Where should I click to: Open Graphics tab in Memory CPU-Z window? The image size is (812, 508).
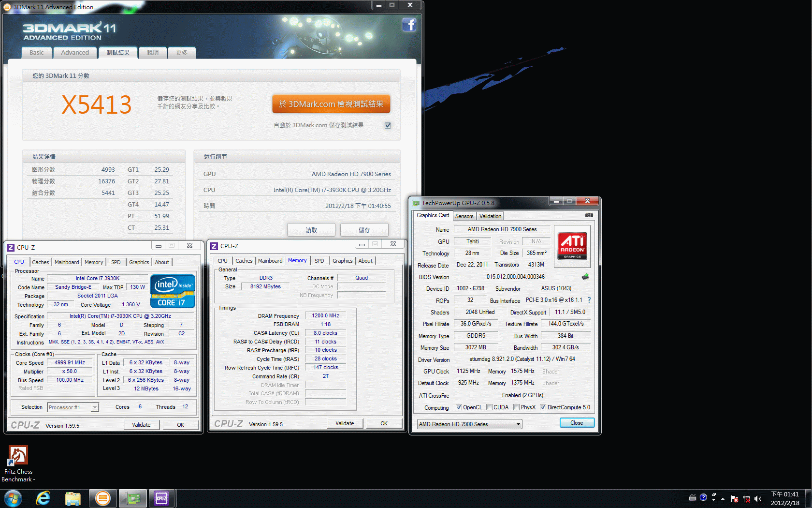pos(343,261)
